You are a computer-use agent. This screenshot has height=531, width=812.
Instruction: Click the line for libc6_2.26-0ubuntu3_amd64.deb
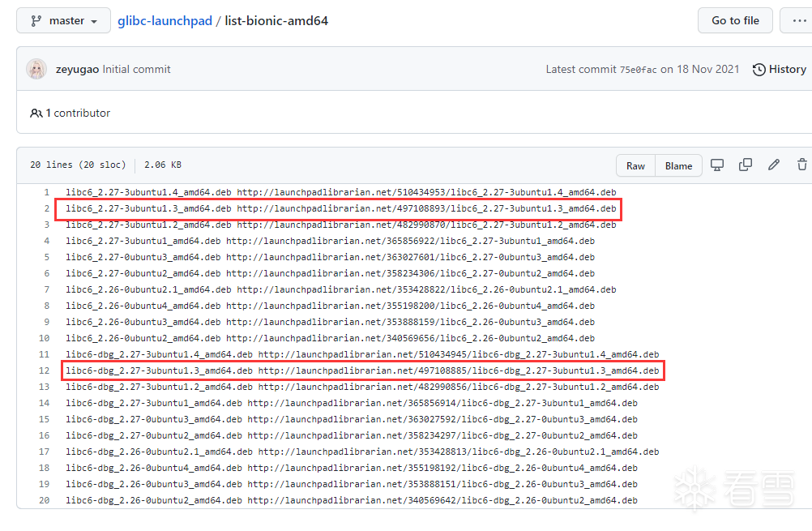click(x=330, y=322)
